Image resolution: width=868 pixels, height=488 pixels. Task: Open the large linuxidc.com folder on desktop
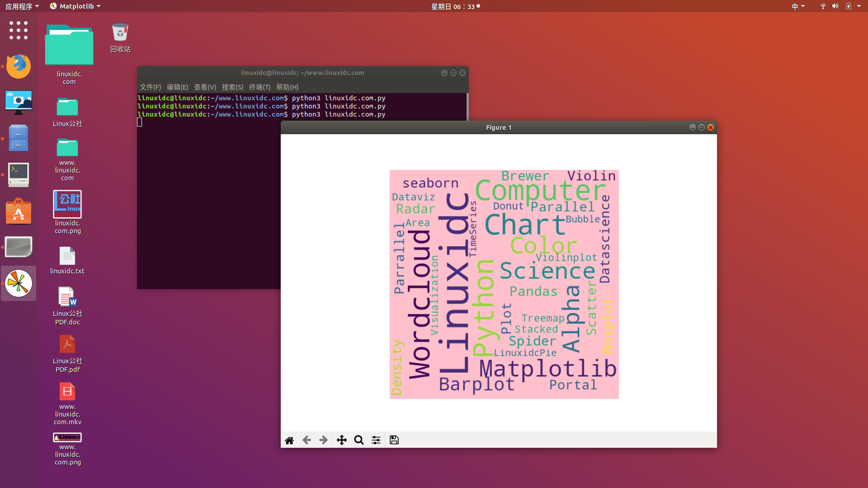pos(69,54)
